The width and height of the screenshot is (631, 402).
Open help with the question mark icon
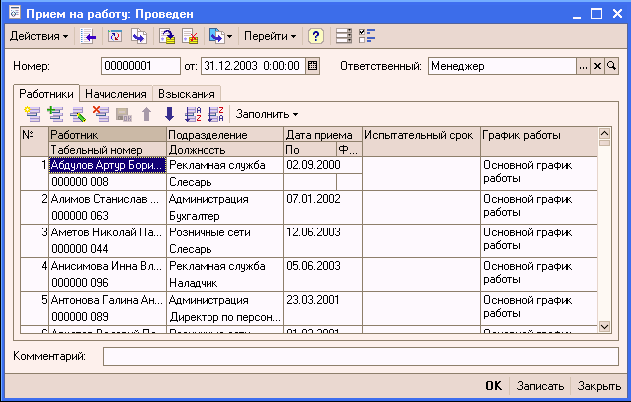coord(316,37)
